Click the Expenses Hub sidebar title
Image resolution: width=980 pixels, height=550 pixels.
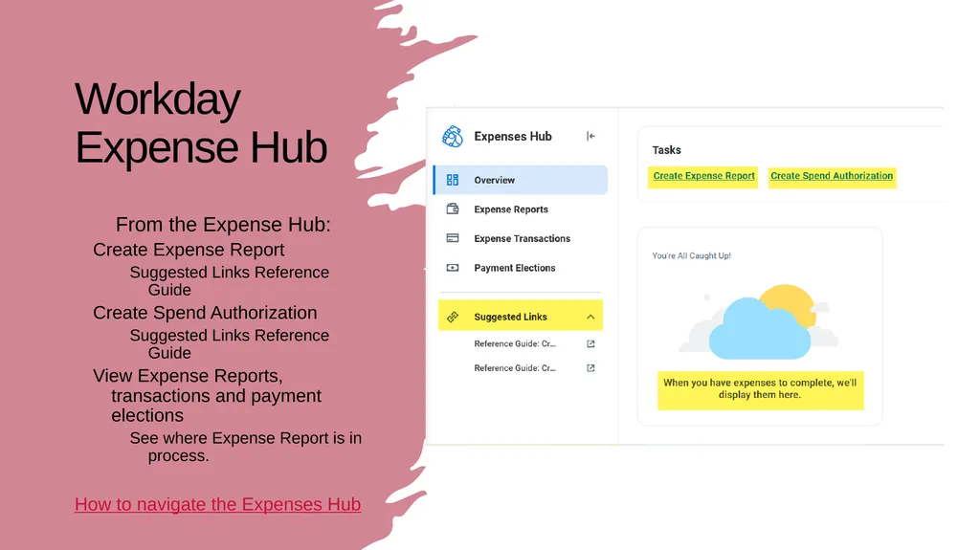513,136
